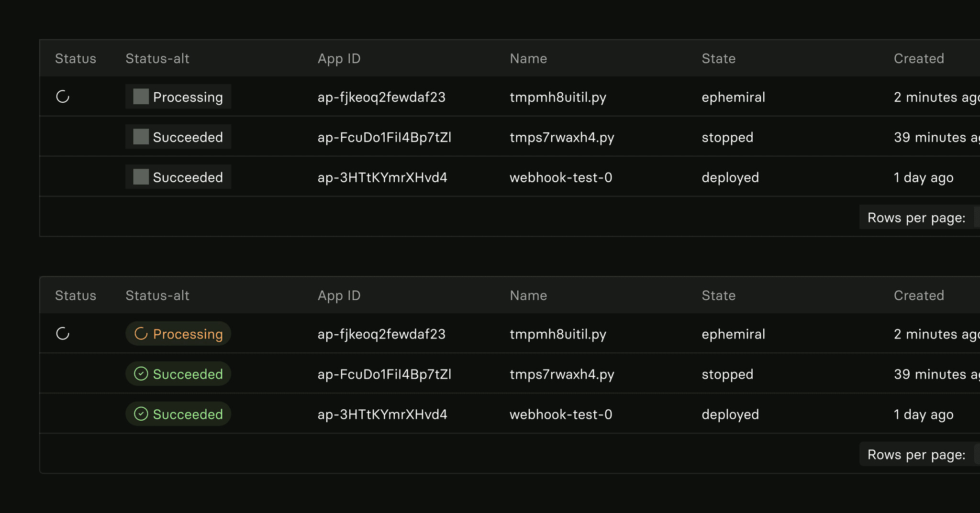Click the Created column header in the bottom table
The image size is (980, 513).
click(x=919, y=295)
